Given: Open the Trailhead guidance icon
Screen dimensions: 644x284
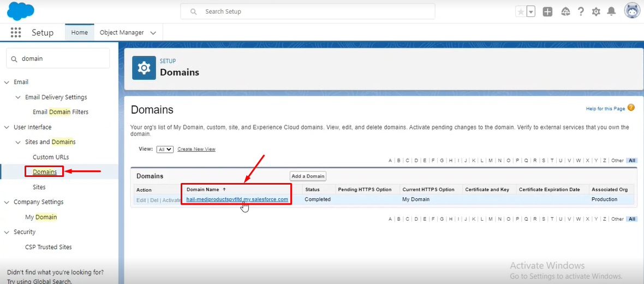Looking at the screenshot, I should click(565, 12).
